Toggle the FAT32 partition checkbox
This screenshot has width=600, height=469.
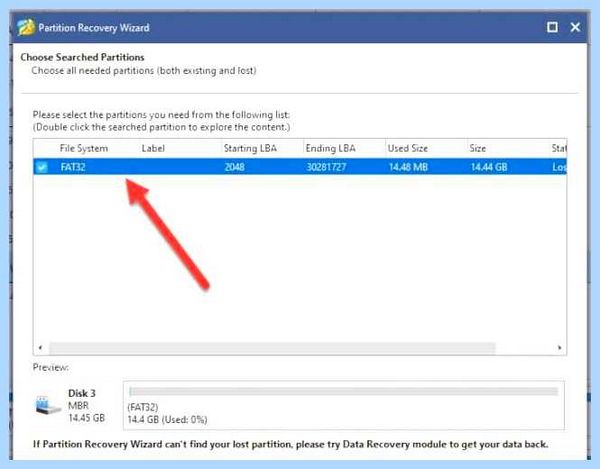[42, 167]
